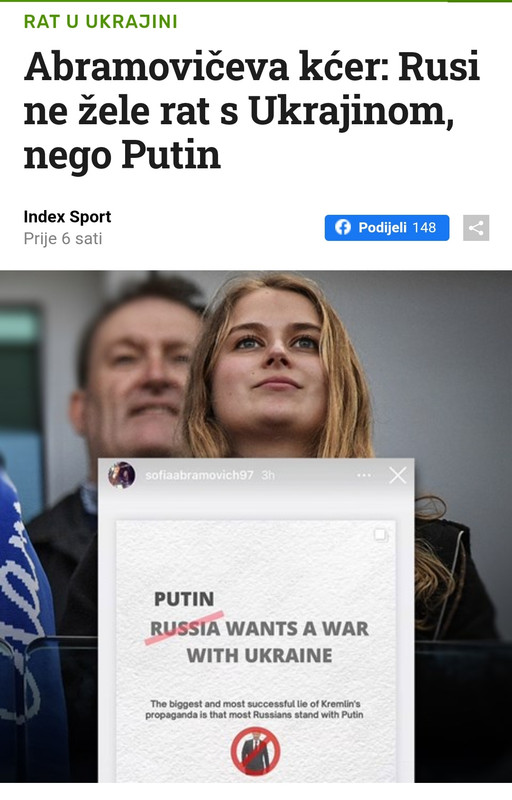Open the main article photo
Viewport: 512px width, 800px height.
click(x=256, y=526)
